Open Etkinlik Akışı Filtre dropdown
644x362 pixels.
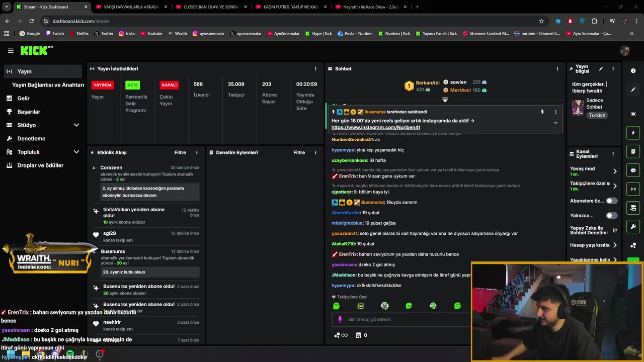[180, 152]
